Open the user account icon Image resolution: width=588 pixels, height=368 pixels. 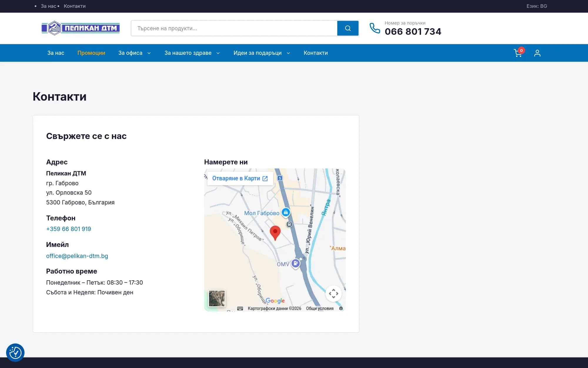click(x=537, y=53)
